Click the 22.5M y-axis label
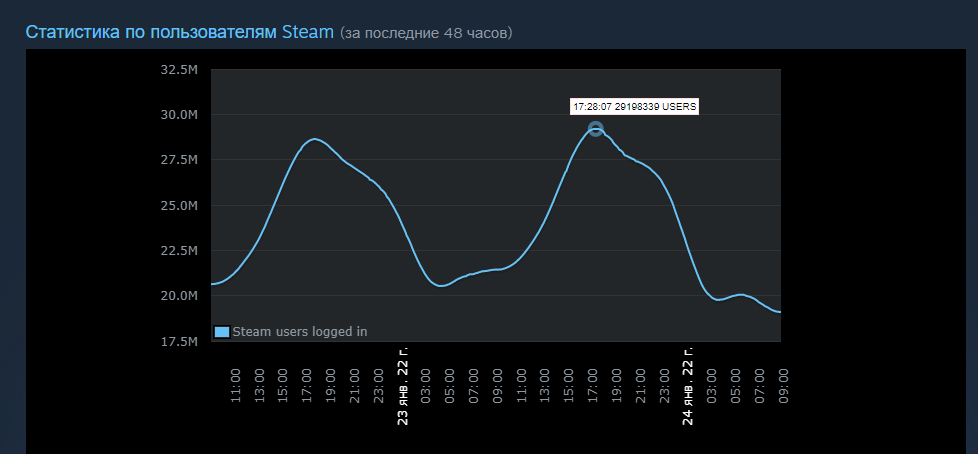 point(179,251)
